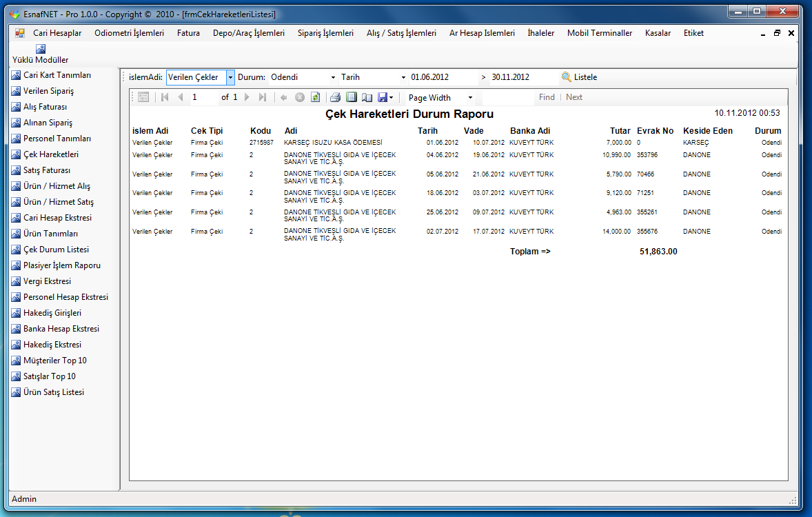Go to next report page

pyautogui.click(x=247, y=97)
